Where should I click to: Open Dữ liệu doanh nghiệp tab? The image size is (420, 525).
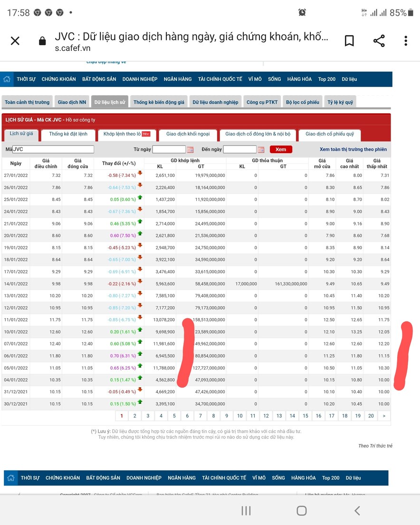pyautogui.click(x=215, y=102)
